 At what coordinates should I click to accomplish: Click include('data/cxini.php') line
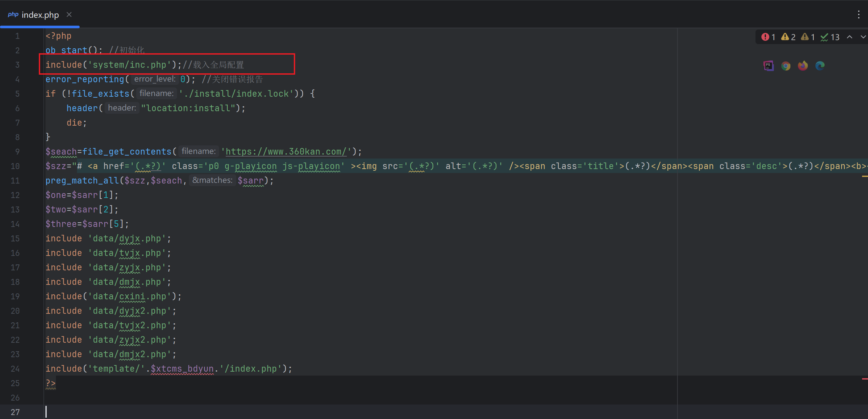tap(114, 296)
